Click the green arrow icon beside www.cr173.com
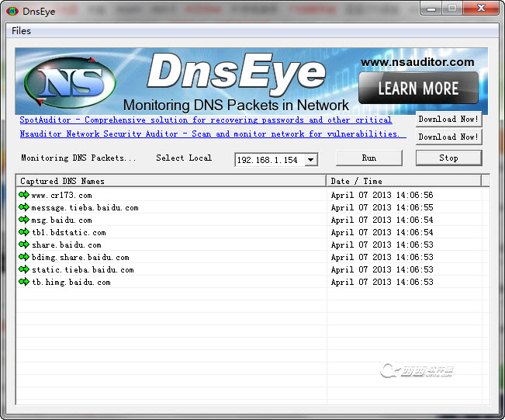The image size is (505, 420). [24, 195]
